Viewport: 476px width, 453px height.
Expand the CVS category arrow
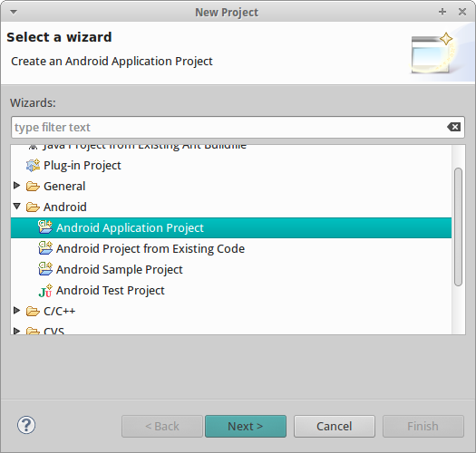point(17,331)
